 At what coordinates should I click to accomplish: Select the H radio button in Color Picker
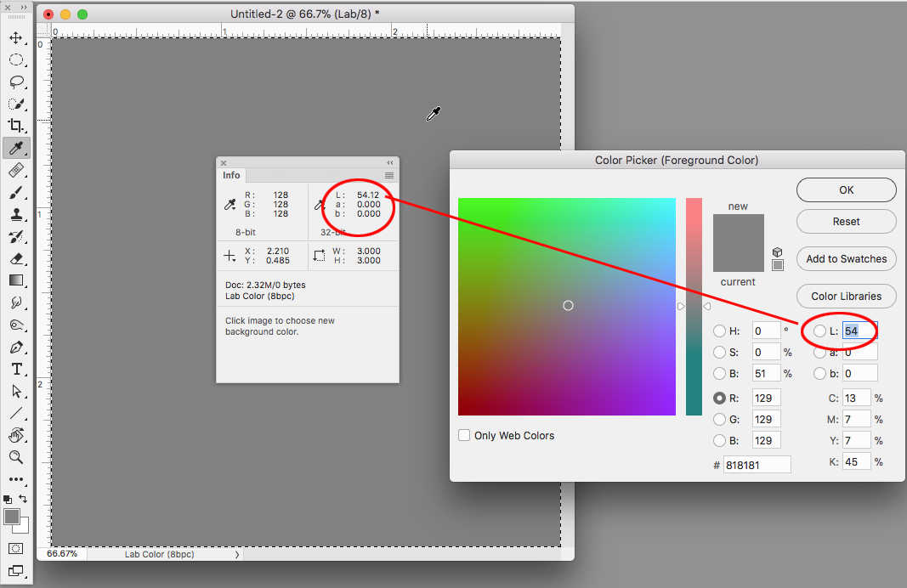pos(720,331)
